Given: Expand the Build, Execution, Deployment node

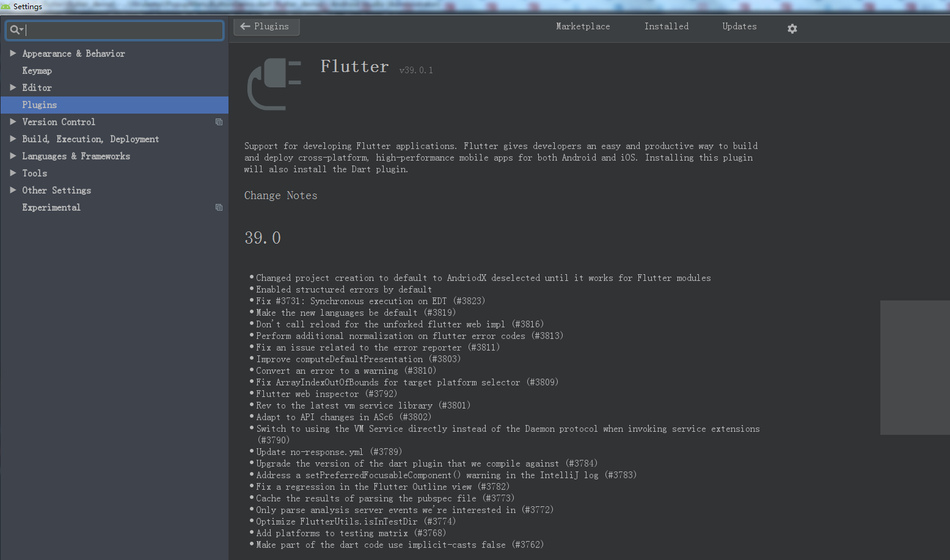Looking at the screenshot, I should coord(13,139).
